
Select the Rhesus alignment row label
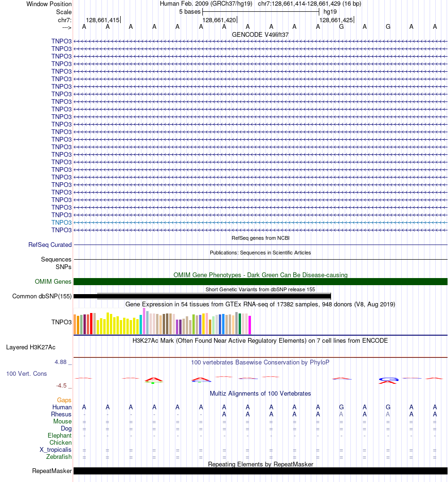coord(61,414)
